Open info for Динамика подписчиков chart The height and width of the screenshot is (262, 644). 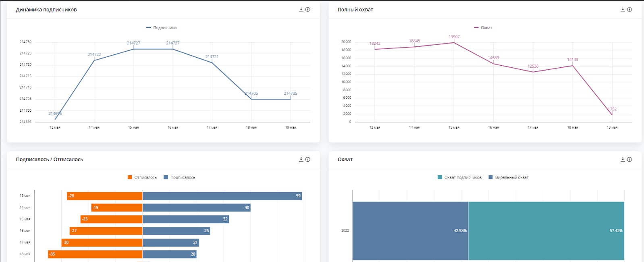tap(308, 9)
